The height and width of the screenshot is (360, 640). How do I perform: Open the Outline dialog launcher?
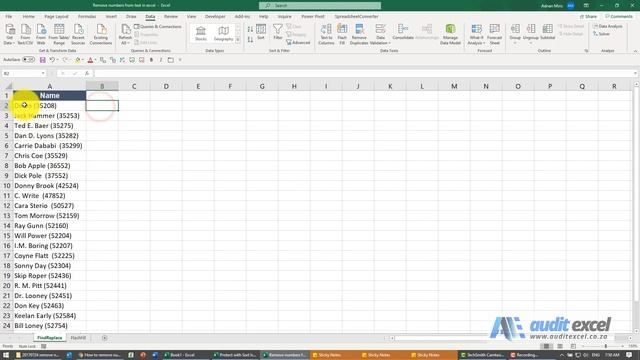587,51
